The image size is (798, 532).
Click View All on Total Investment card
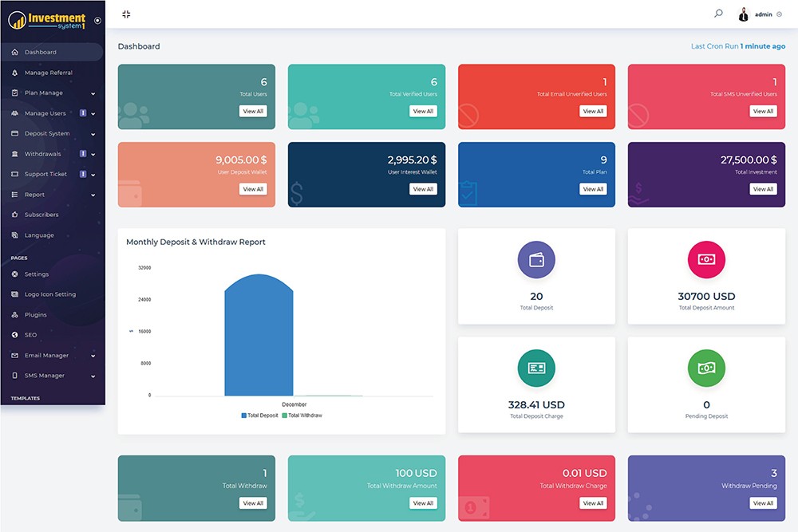tap(763, 189)
